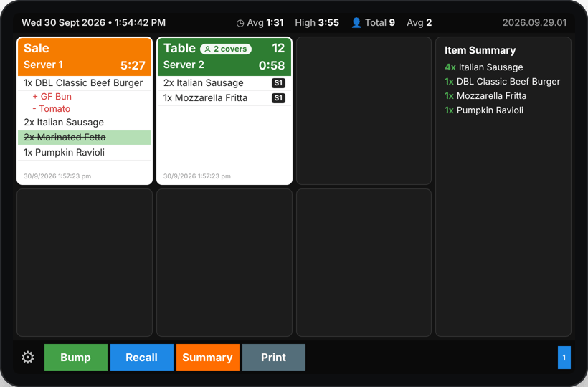Recall the last bumped order
The width and height of the screenshot is (588, 387).
coord(142,357)
